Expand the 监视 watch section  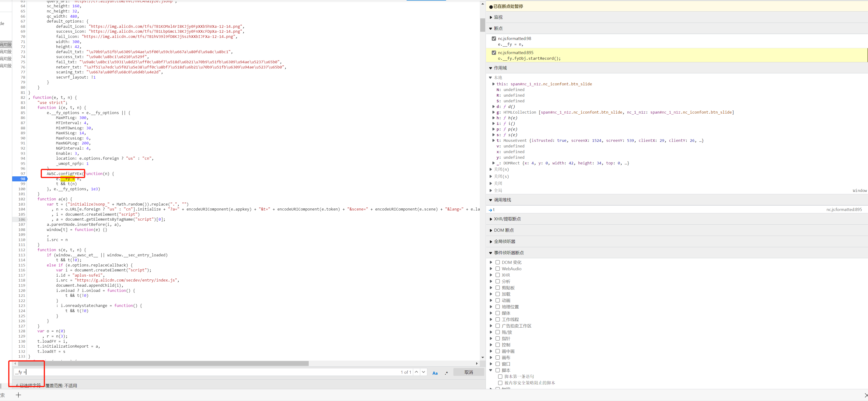(x=498, y=17)
